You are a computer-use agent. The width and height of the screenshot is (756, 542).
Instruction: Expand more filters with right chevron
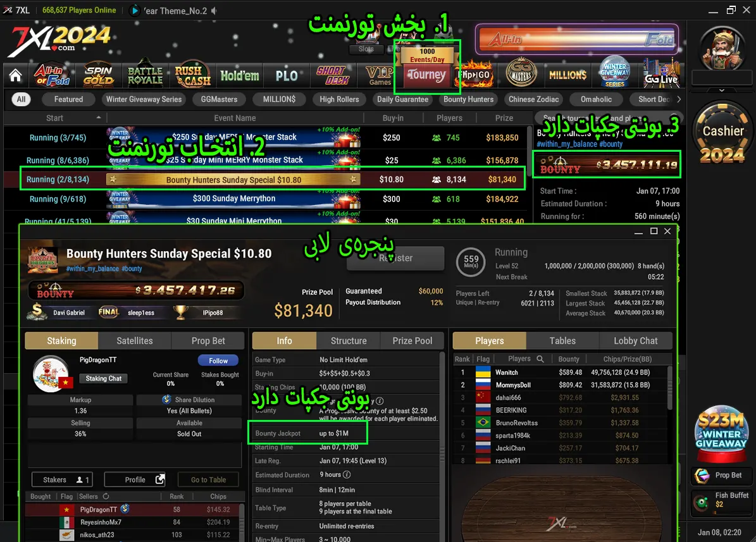coord(679,99)
